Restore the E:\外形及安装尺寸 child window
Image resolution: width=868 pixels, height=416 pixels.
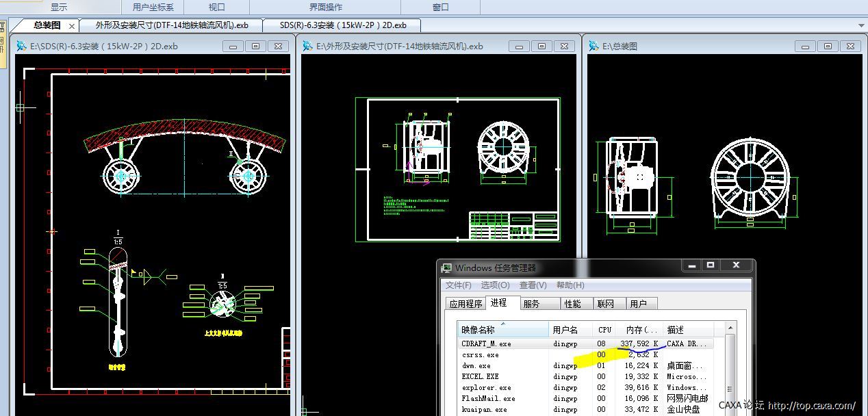click(541, 47)
